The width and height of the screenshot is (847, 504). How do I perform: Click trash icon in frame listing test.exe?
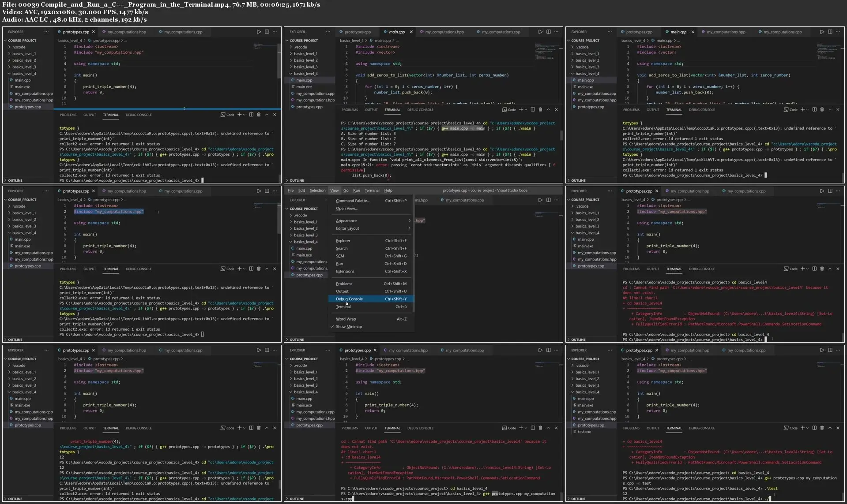coord(822,428)
